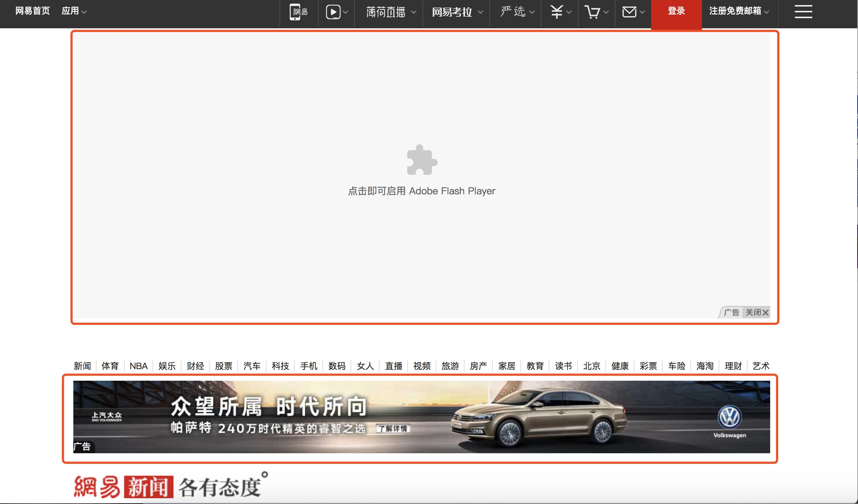This screenshot has width=858, height=504.
Task: Open the 车险 channel
Action: [x=677, y=366]
